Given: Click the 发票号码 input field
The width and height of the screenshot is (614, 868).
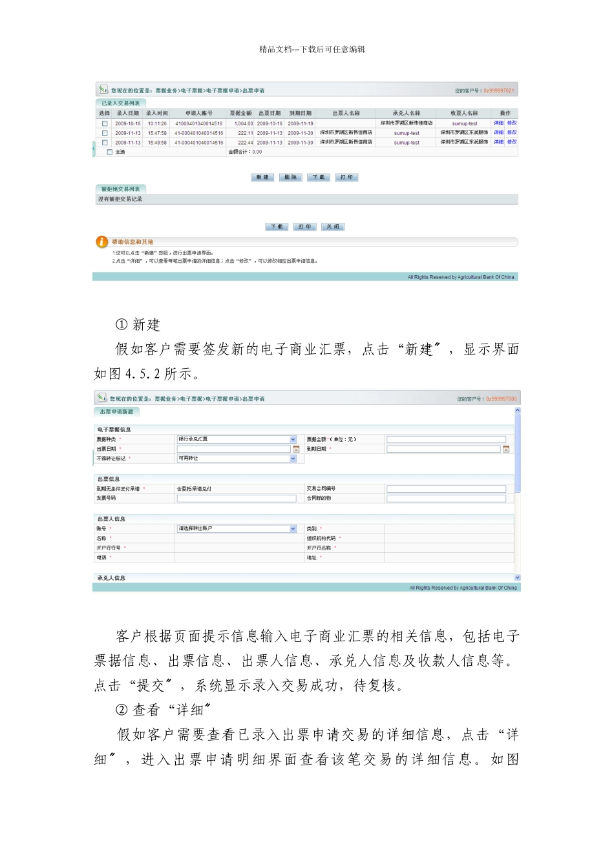Looking at the screenshot, I should pos(237,499).
